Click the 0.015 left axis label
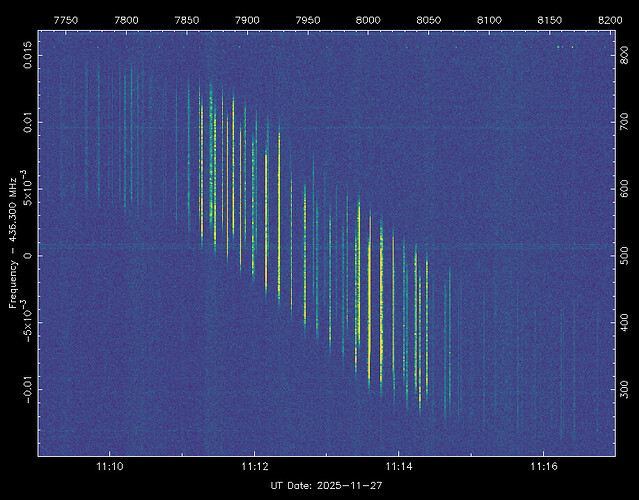639x500 pixels. click(28, 57)
